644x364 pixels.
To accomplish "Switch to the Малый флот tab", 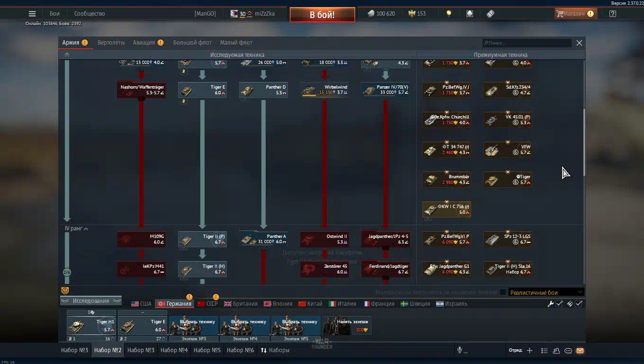I will click(x=236, y=43).
